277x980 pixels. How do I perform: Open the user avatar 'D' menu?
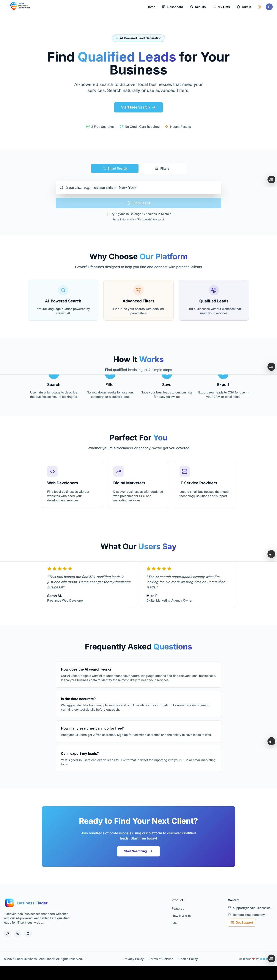click(269, 7)
